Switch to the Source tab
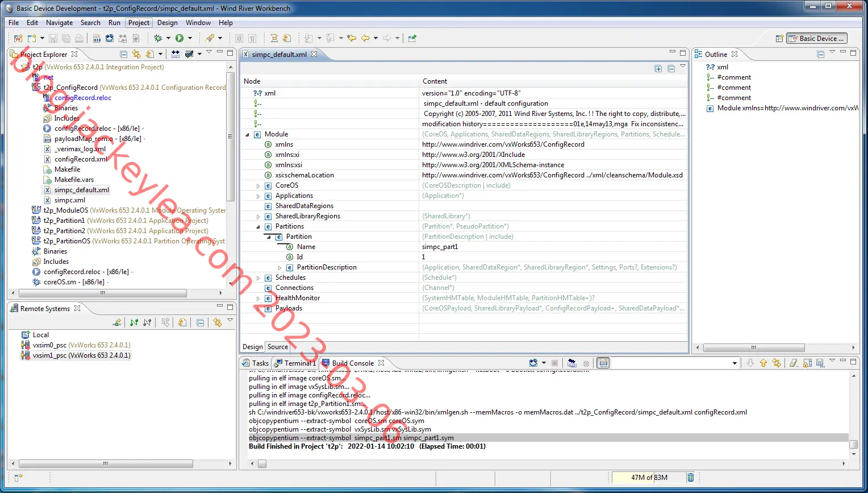 tap(278, 347)
